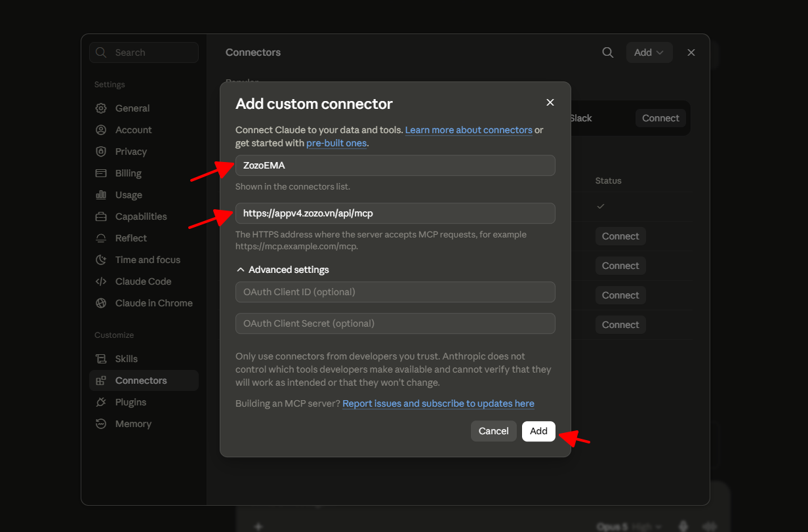Confirm with the white Add button
The height and width of the screenshot is (532, 808).
(x=538, y=431)
